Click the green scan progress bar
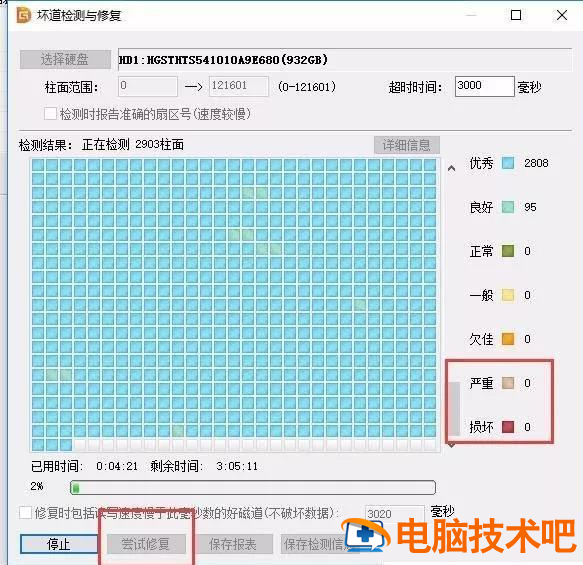 click(253, 487)
